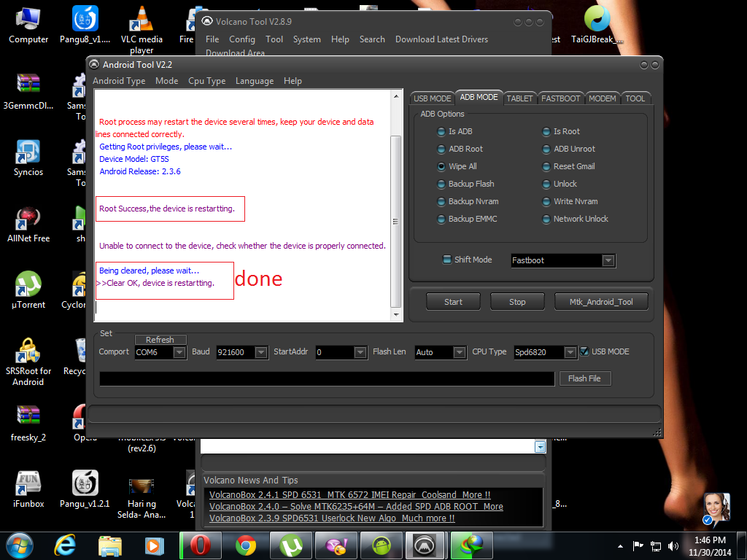The width and height of the screenshot is (747, 560).
Task: Open the StartAddr dropdown
Action: (x=360, y=352)
